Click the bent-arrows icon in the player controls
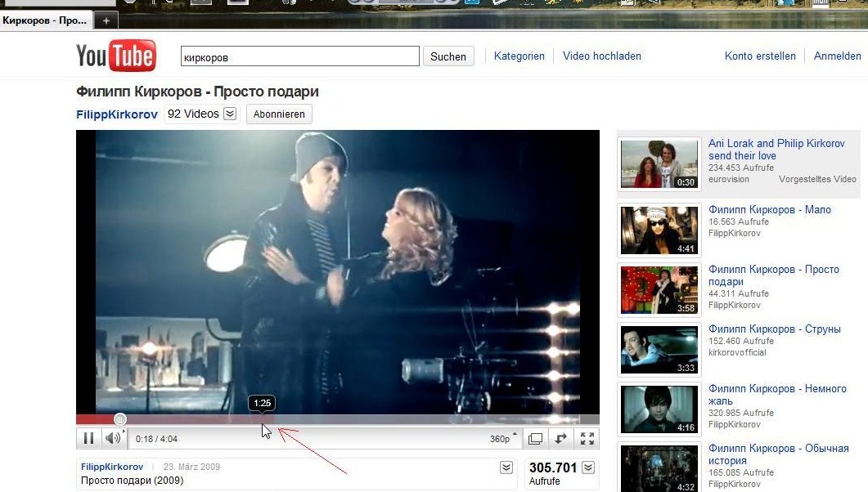Screen dimensions: 868x492 pyautogui.click(x=560, y=438)
